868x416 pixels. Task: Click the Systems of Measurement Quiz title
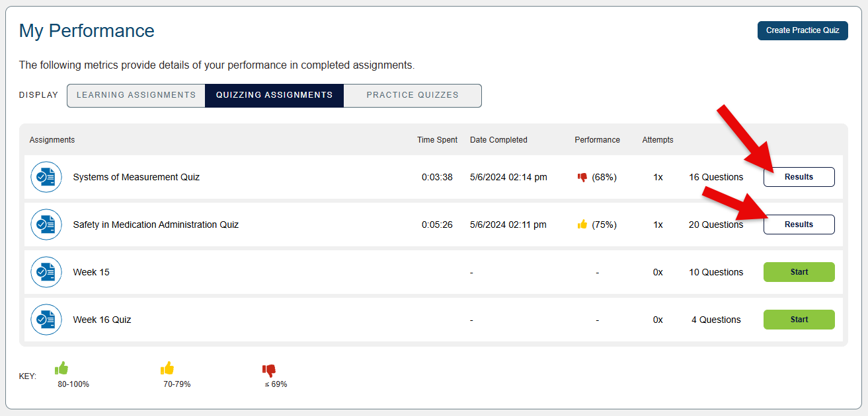[x=136, y=177]
